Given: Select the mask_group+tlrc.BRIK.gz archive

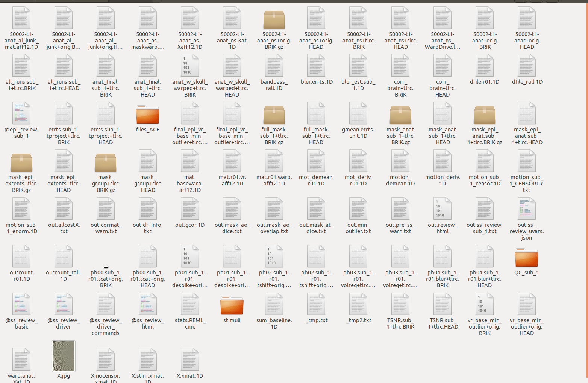Looking at the screenshot, I should [x=106, y=162].
